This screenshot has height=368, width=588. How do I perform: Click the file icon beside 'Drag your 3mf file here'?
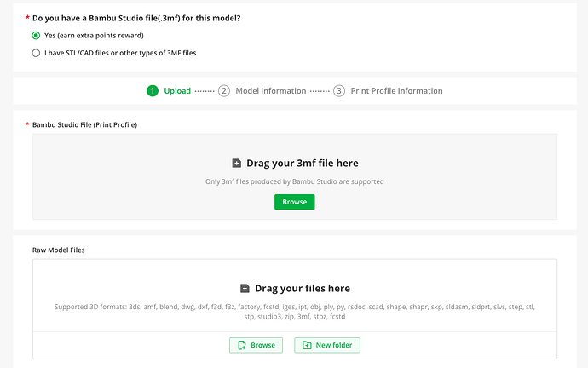pos(236,163)
